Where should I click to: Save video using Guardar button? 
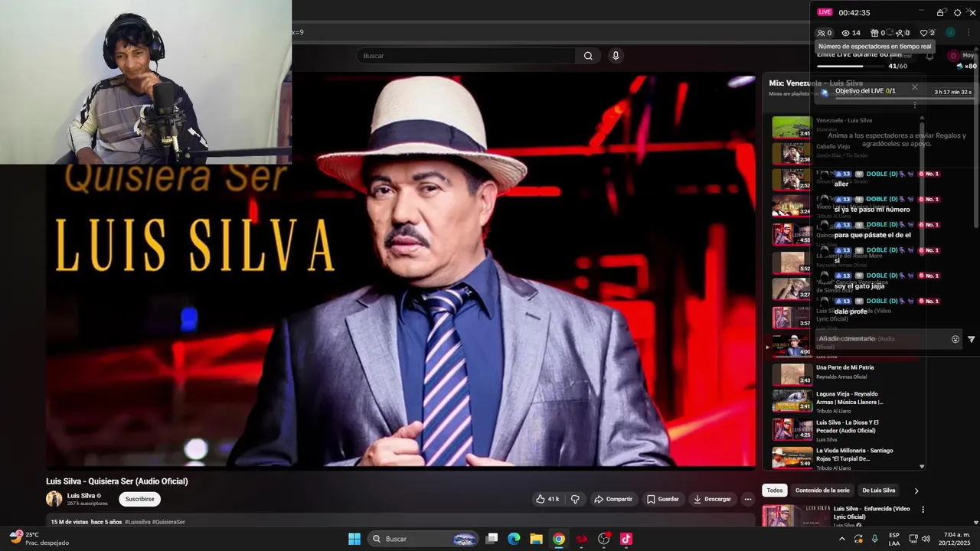point(663,499)
